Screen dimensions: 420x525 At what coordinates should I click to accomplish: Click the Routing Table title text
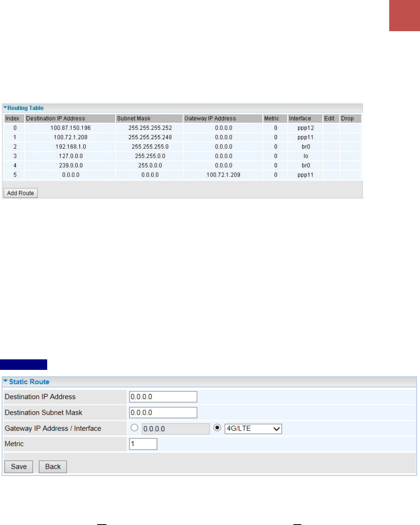click(x=25, y=108)
